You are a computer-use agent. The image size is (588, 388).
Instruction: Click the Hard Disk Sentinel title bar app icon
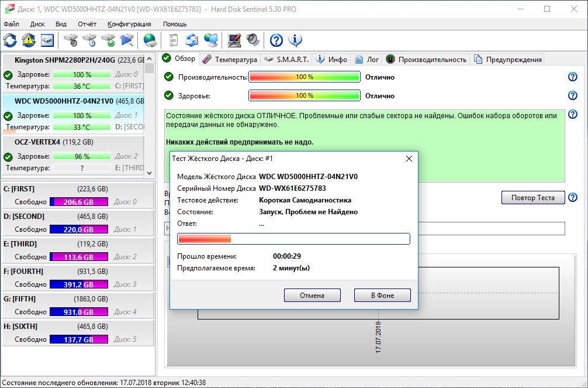pos(9,9)
